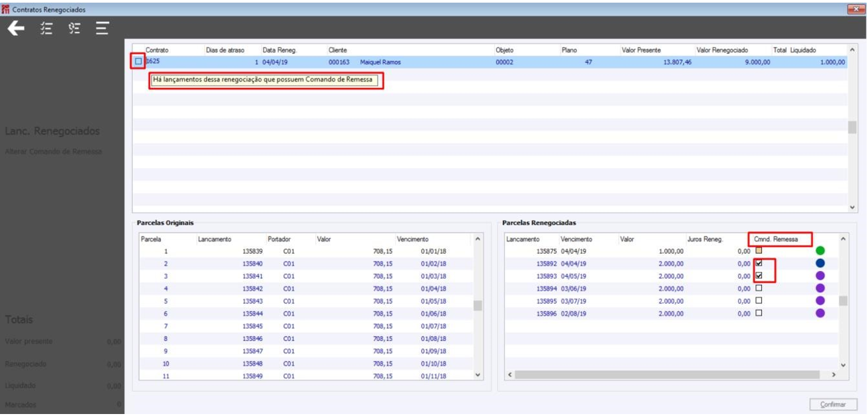This screenshot has width=868, height=418.
Task: Click Alterar Comando de Remessa link
Action: pyautogui.click(x=54, y=152)
